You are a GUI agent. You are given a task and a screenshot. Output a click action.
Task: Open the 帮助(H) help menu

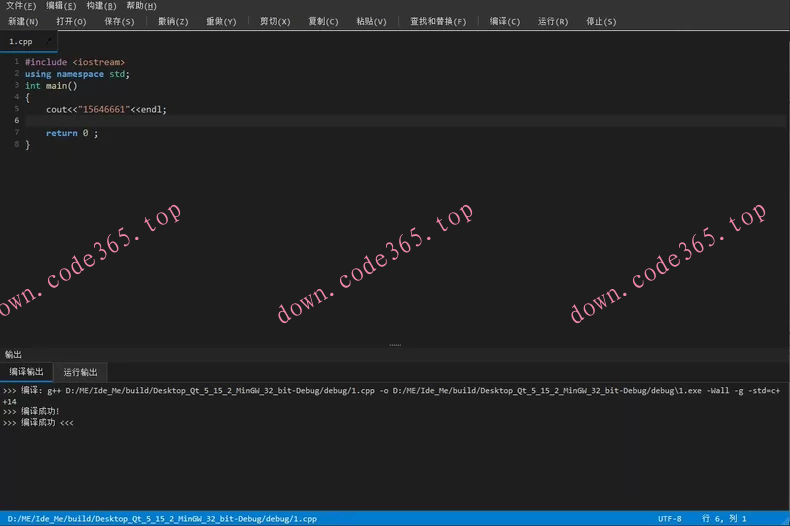141,6
